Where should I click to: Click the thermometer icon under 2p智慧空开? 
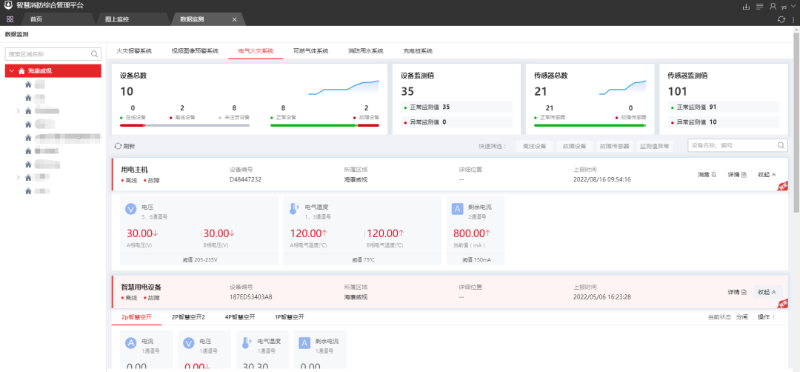pyautogui.click(x=247, y=343)
